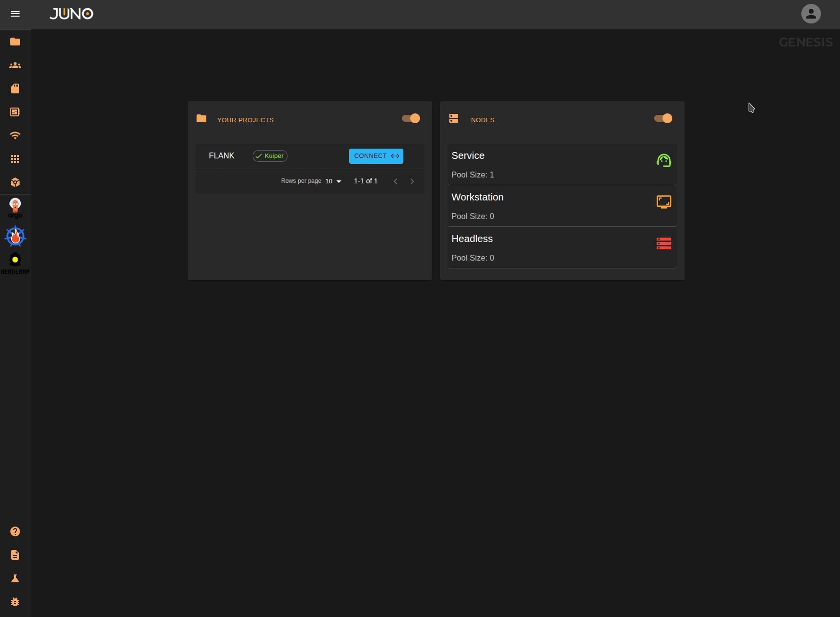Select the lab flask experiments icon

tap(15, 578)
